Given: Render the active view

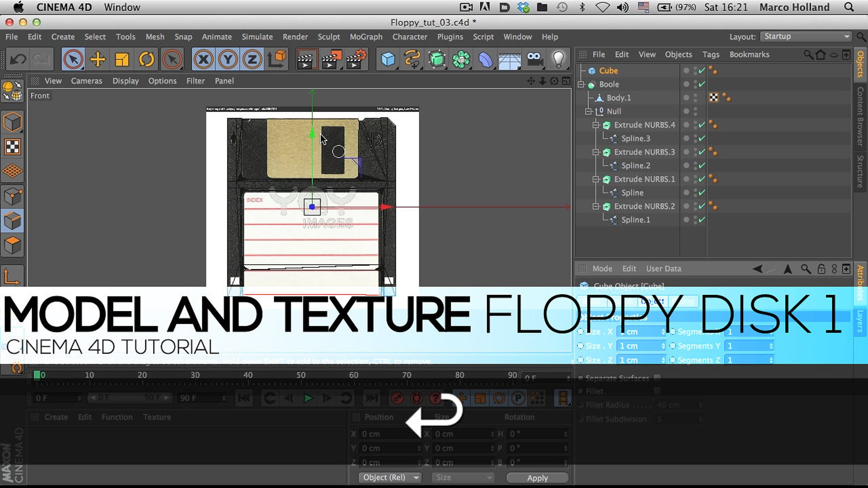Looking at the screenshot, I should (x=307, y=59).
